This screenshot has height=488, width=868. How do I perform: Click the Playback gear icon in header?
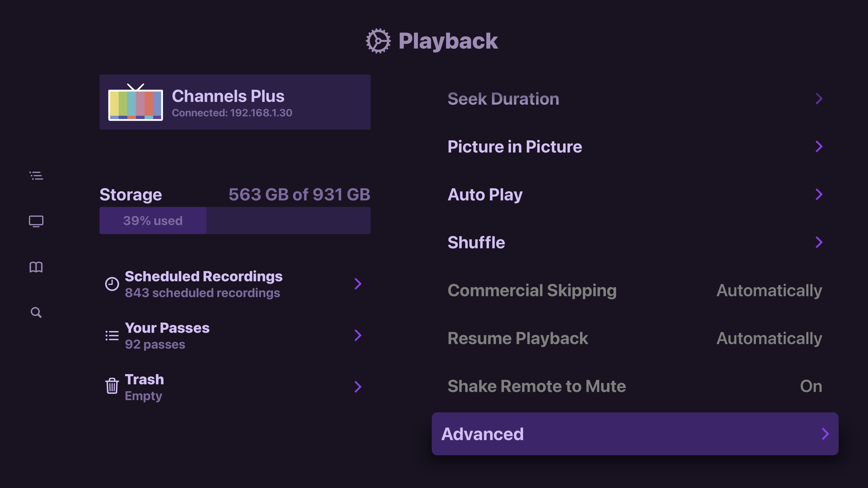point(378,41)
